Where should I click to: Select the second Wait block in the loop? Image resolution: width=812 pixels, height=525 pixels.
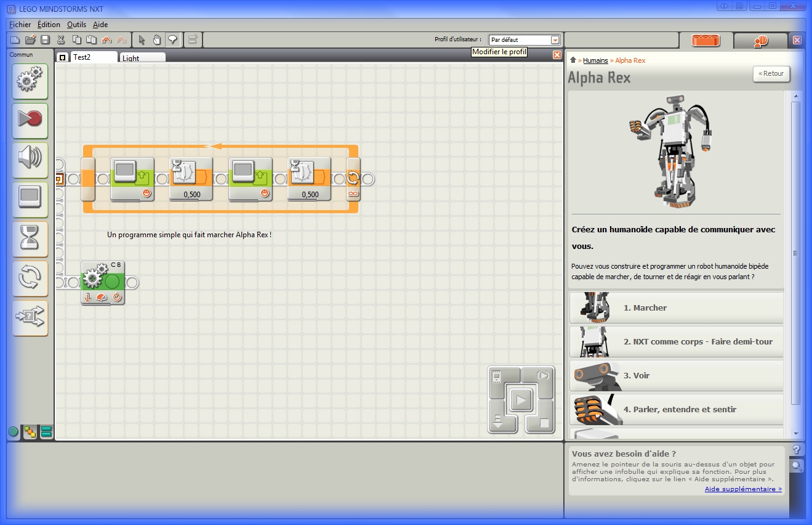310,179
